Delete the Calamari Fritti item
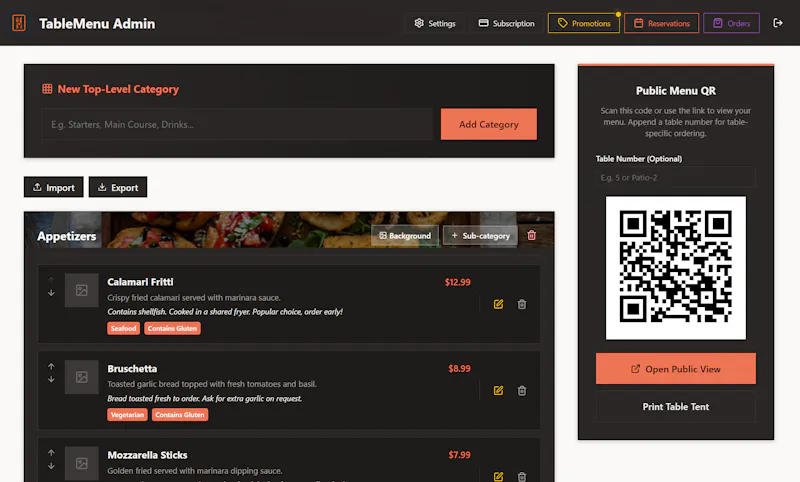The image size is (800, 482). [x=521, y=305]
